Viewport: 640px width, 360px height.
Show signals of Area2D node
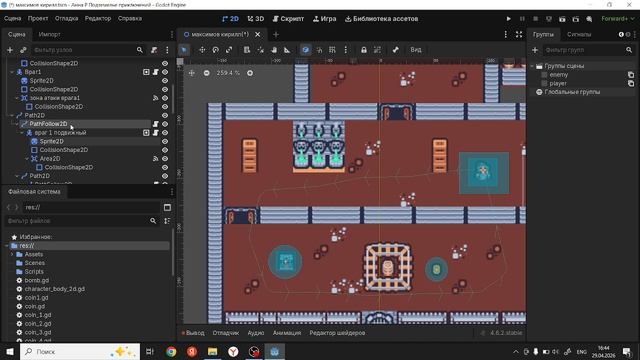[x=156, y=159]
